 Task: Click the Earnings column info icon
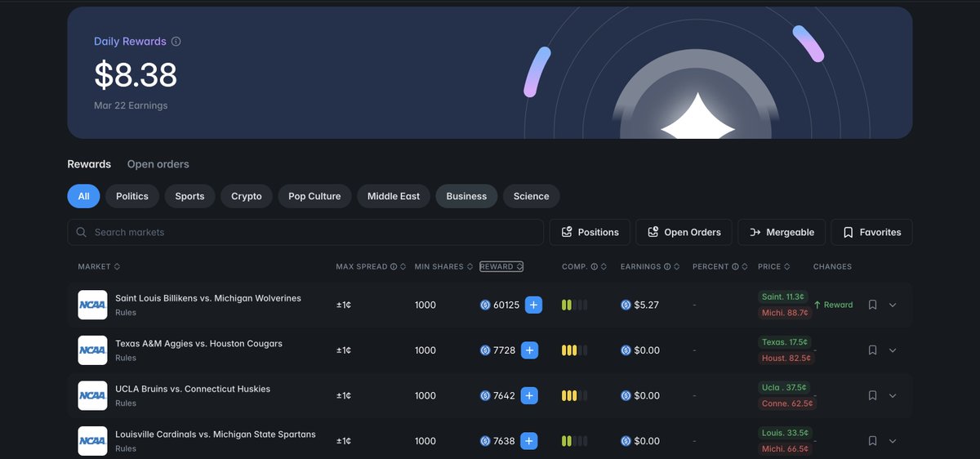667,266
